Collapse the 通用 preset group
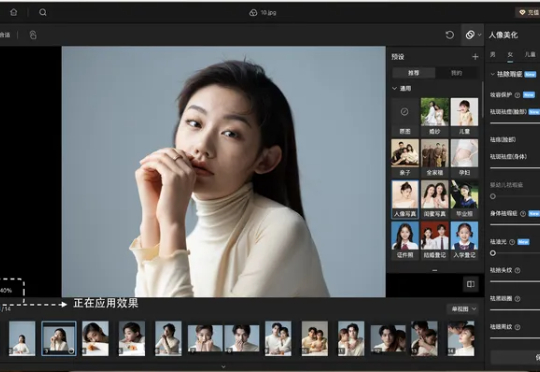Image resolution: width=540 pixels, height=372 pixels. click(x=395, y=89)
